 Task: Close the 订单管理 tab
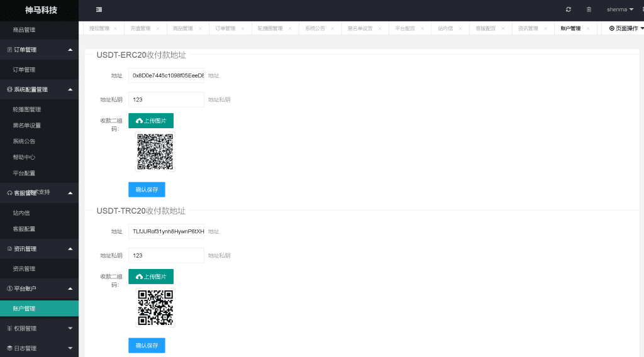pos(242,28)
